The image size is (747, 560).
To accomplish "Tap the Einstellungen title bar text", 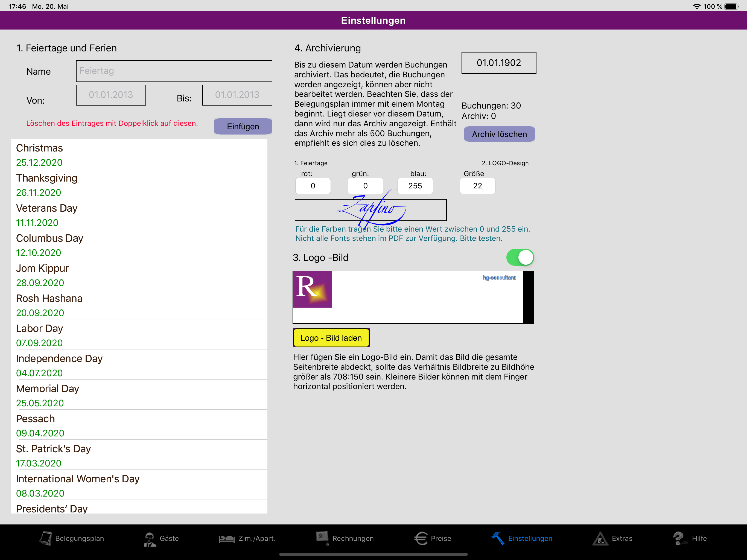I will [x=373, y=21].
